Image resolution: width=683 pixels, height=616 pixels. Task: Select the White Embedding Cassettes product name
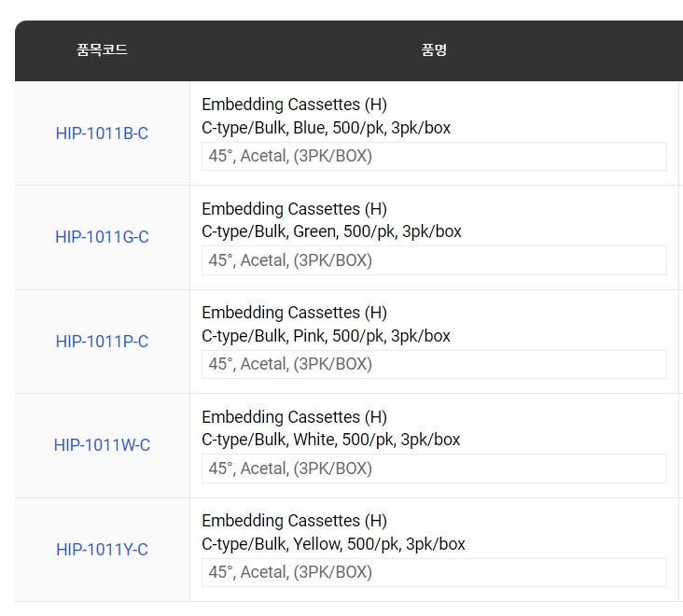[x=294, y=417]
